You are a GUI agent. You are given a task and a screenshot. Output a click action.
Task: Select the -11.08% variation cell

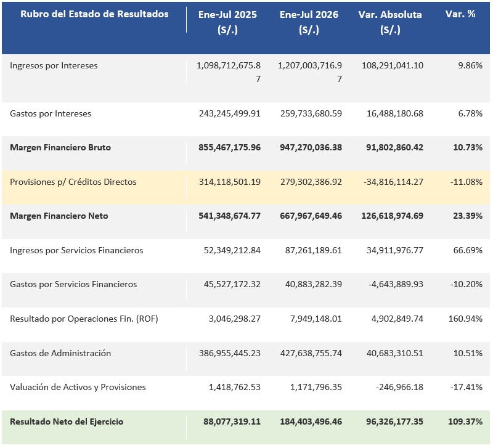[467, 182]
